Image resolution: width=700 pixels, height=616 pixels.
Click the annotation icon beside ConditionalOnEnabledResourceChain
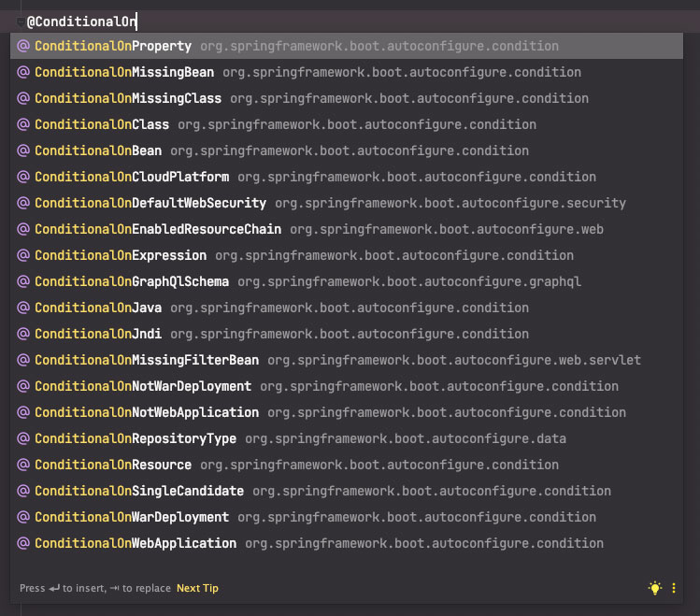pyautogui.click(x=23, y=229)
